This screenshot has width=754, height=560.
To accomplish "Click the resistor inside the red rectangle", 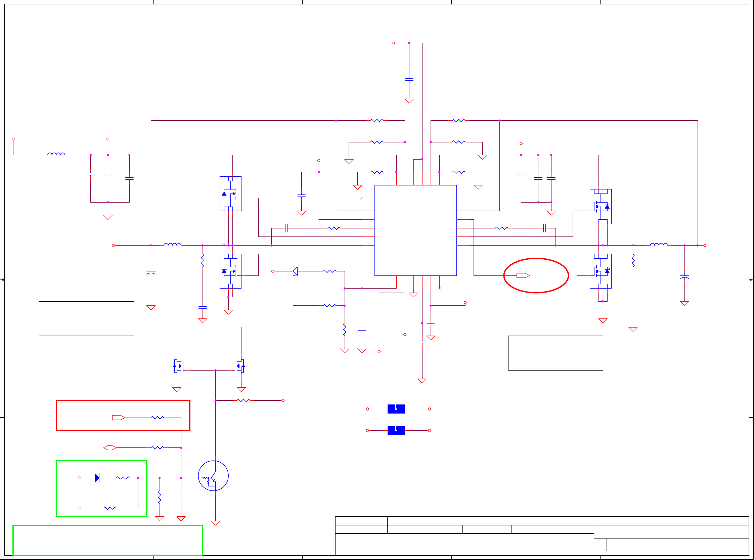I will 157,417.
